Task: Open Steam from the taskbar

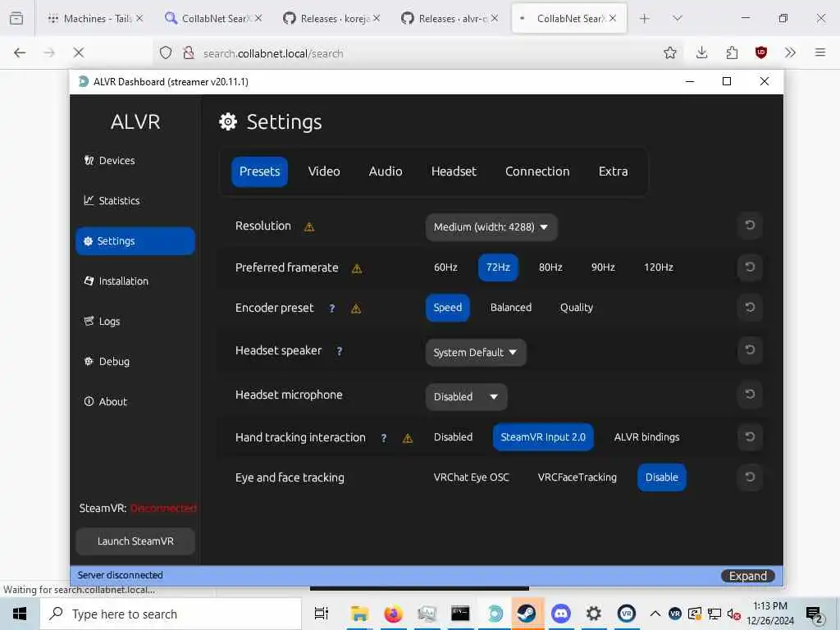Action: [x=527, y=614]
